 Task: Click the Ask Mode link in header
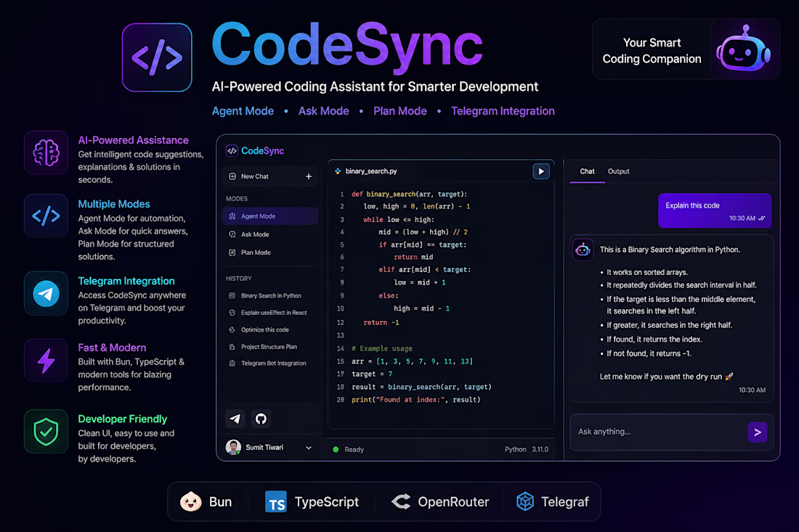tap(323, 111)
